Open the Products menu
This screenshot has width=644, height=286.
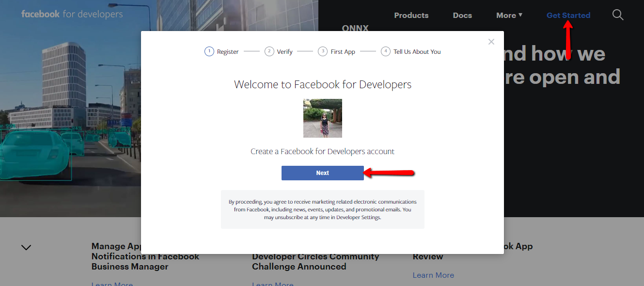coord(411,16)
